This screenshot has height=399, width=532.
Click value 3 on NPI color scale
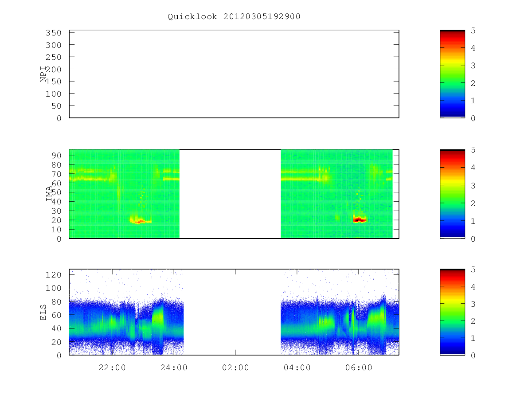(x=473, y=65)
